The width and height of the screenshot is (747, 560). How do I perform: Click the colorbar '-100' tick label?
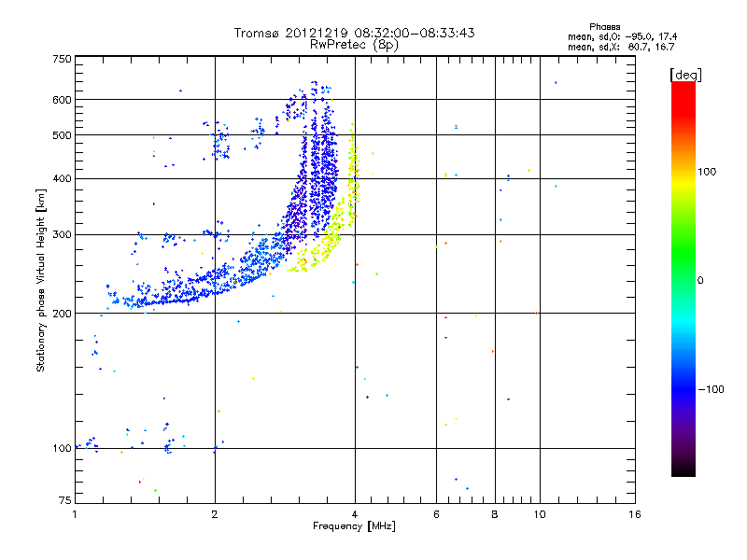pyautogui.click(x=712, y=389)
